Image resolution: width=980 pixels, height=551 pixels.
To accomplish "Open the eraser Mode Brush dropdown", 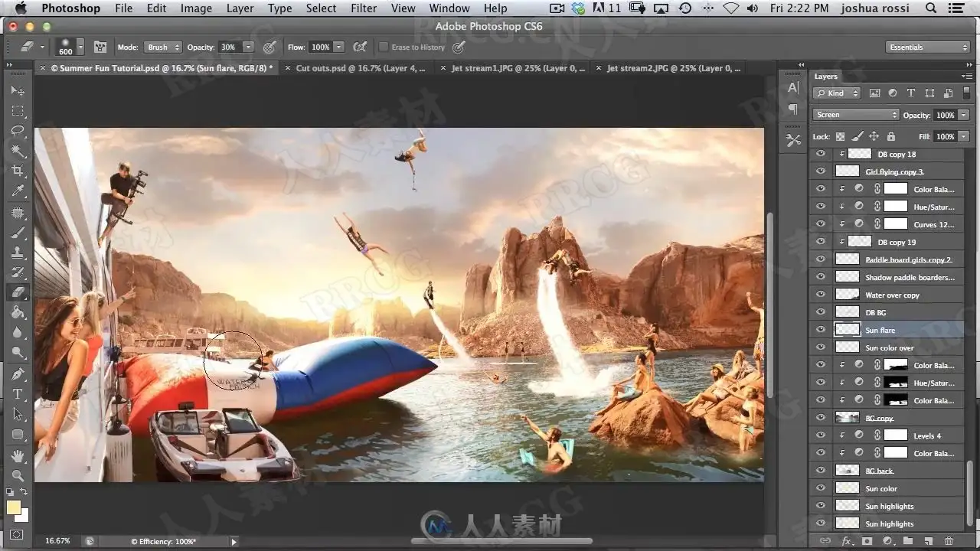I will [x=162, y=47].
